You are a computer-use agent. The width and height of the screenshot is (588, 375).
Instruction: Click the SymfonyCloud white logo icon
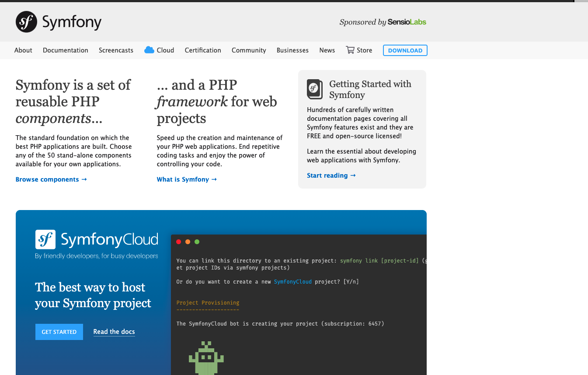pyautogui.click(x=45, y=239)
